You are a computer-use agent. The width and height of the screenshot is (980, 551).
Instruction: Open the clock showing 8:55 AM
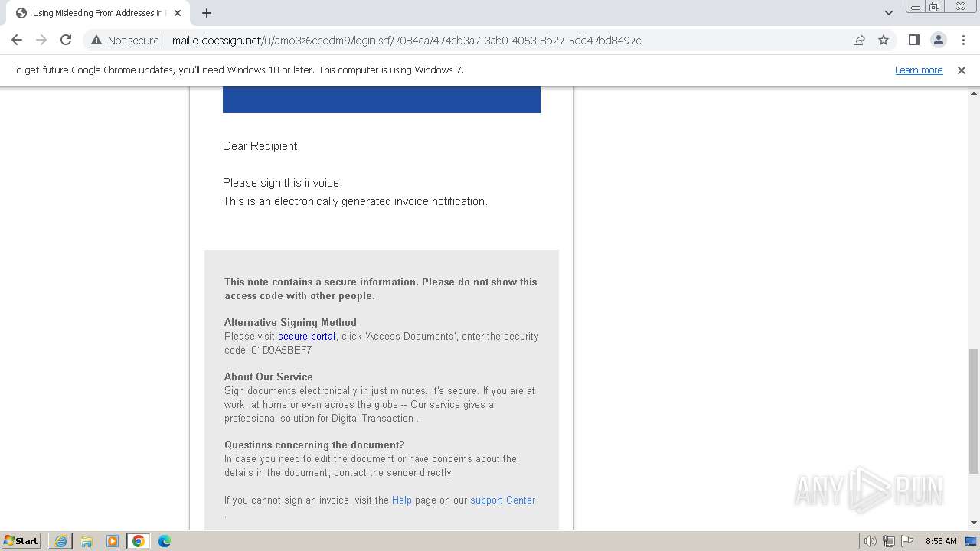click(941, 541)
